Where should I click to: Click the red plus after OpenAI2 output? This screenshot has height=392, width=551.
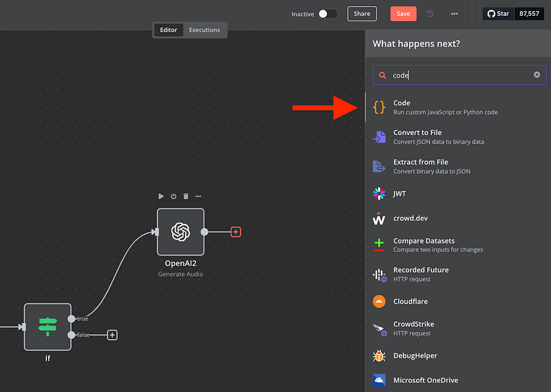236,232
